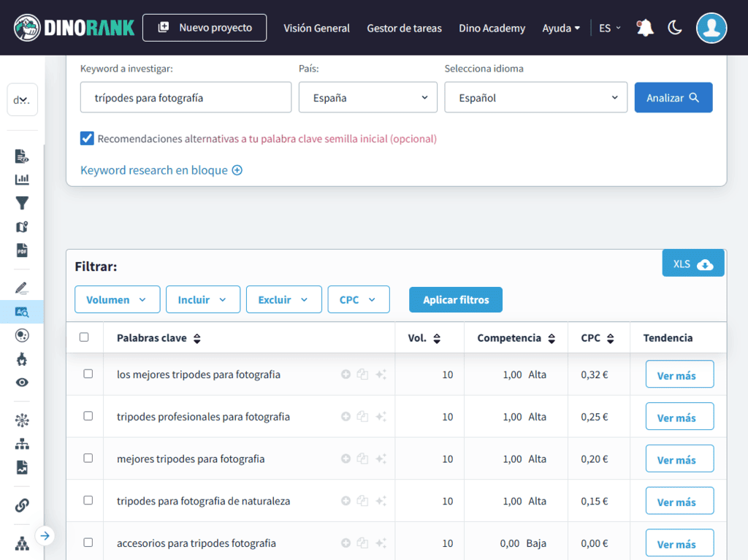
Task: Open the internal linking chain icon in sidebar
Action: [x=21, y=505]
